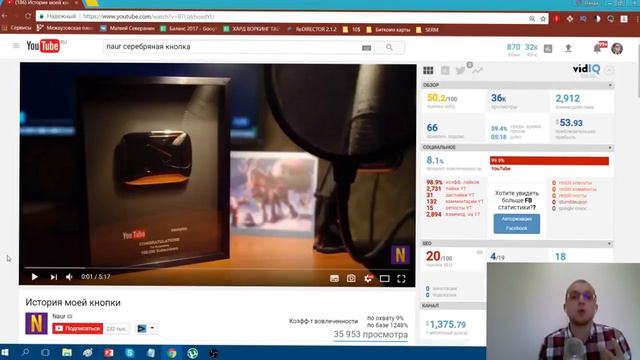Click the Chrome taskbar icon

pyautogui.click(x=172, y=353)
